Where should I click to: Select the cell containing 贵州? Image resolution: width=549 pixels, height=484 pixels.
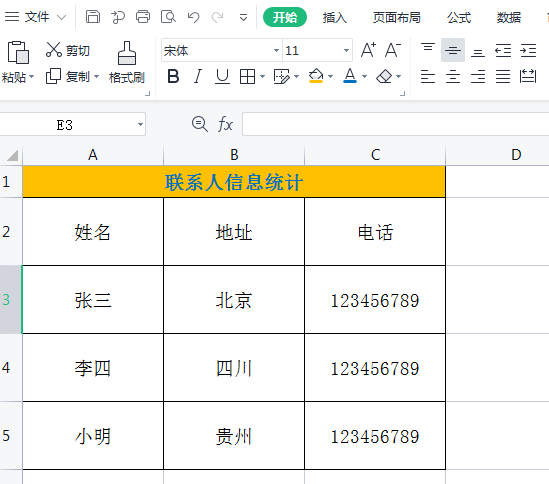click(234, 436)
